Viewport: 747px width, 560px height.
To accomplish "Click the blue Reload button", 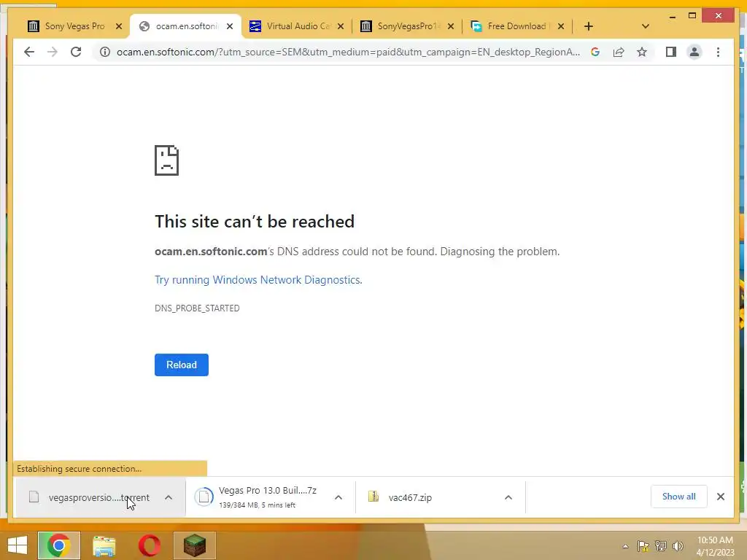I will click(182, 365).
